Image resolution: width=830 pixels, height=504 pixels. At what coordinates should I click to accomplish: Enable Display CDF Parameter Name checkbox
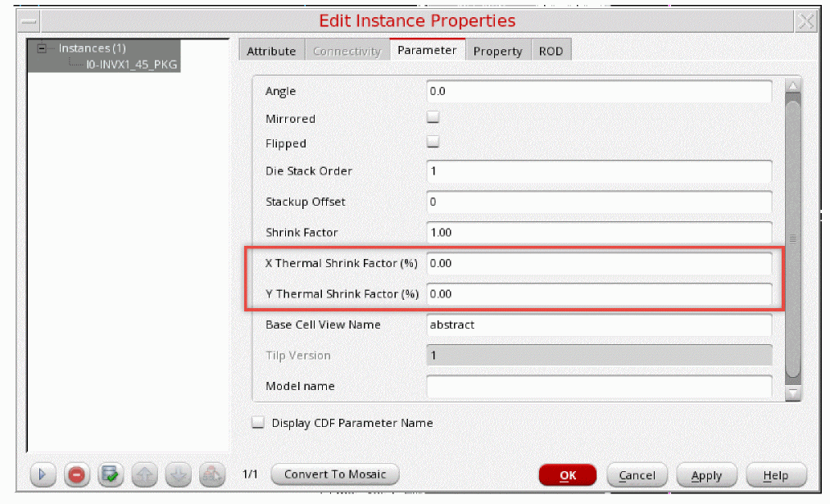[x=258, y=423]
